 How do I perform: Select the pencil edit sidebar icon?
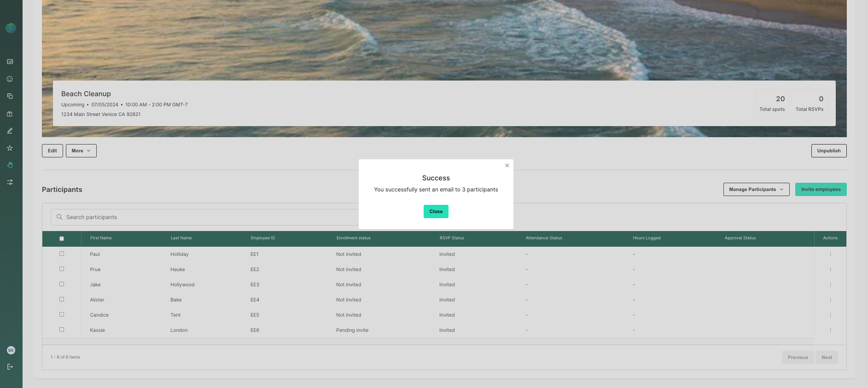(x=10, y=131)
